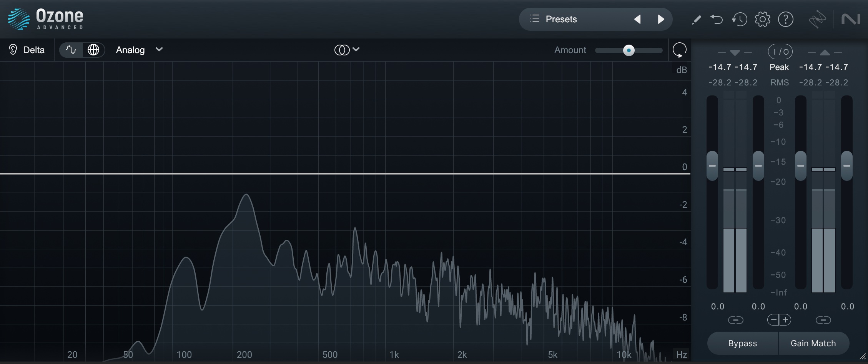Viewport: 868px width, 364px height.
Task: Click the Ozone Advanced logo
Action: pos(45,19)
